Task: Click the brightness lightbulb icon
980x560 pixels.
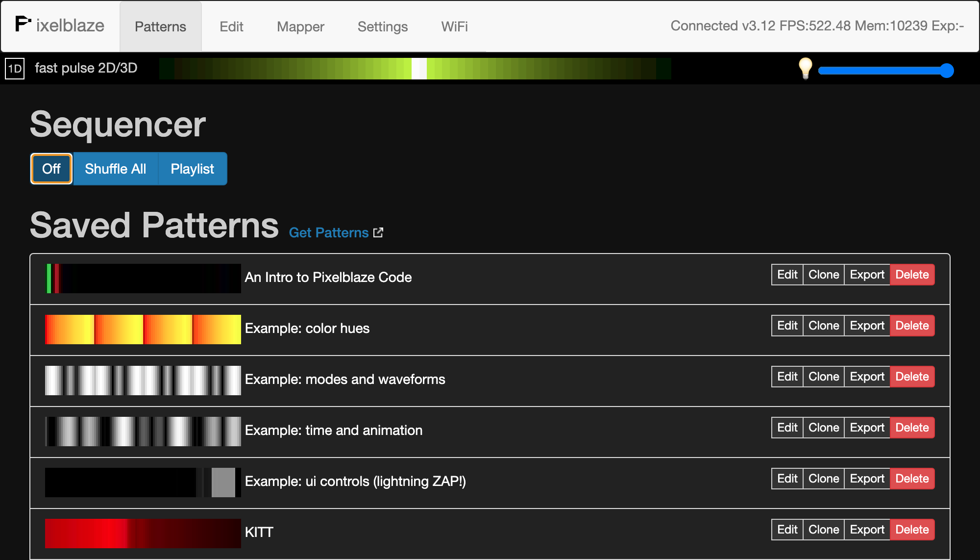Action: pyautogui.click(x=805, y=69)
